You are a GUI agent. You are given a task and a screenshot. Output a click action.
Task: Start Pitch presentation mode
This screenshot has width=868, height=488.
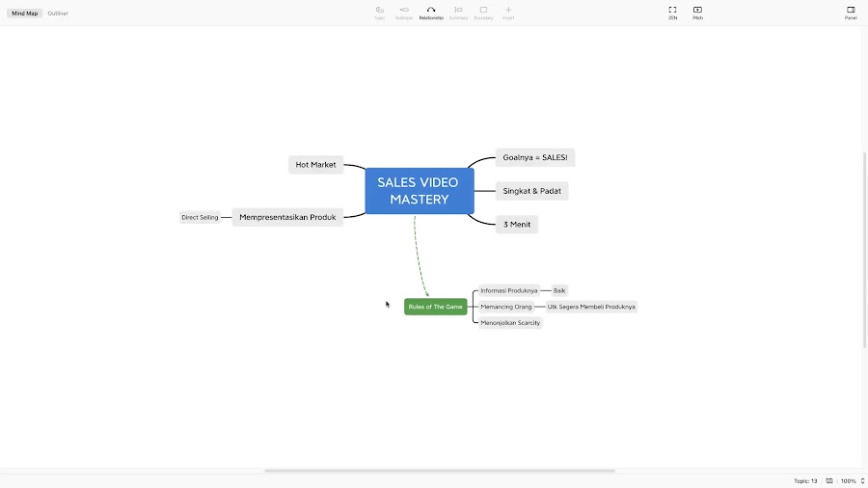[697, 13]
